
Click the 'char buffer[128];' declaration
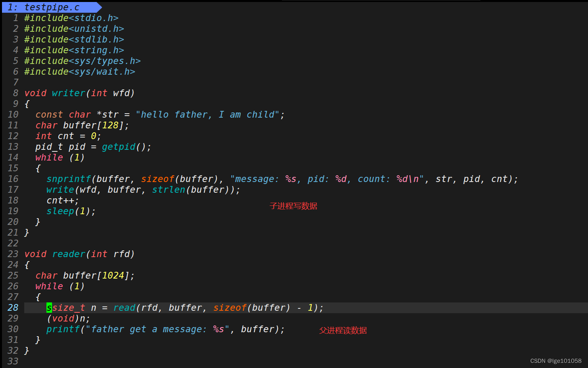tap(82, 126)
